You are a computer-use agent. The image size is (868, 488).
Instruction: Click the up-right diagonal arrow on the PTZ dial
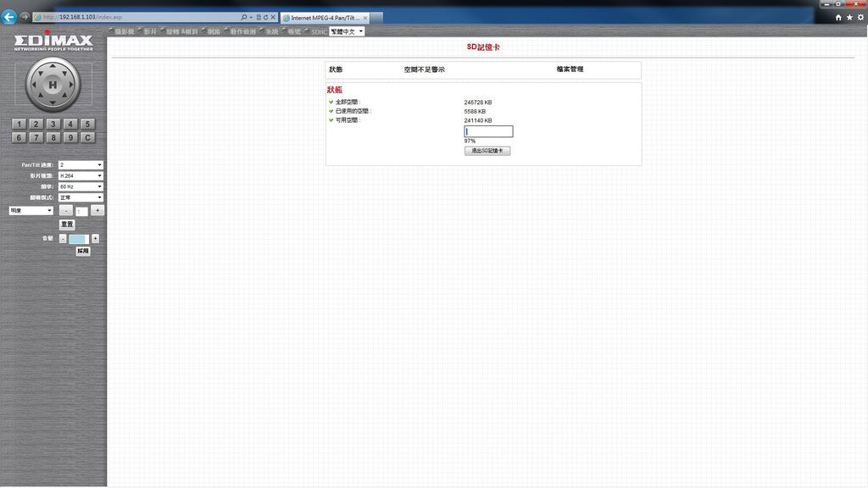pos(65,73)
